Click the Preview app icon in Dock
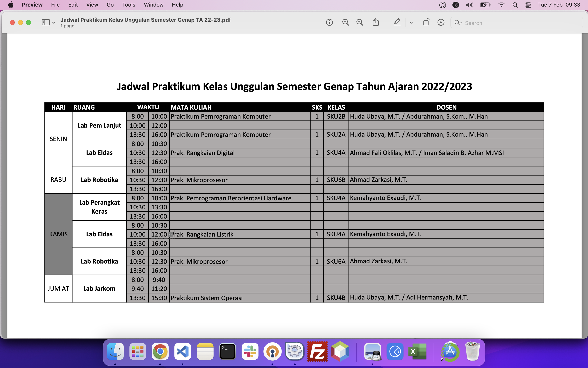The image size is (588, 368). pos(372,351)
